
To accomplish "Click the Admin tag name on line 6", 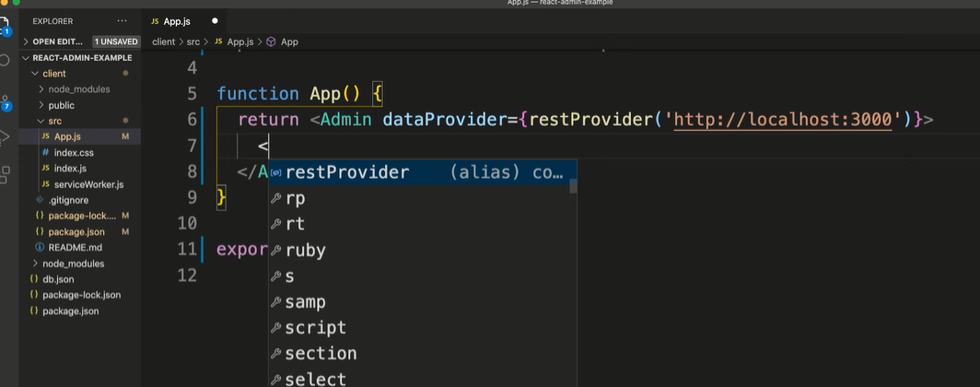I will tap(346, 120).
